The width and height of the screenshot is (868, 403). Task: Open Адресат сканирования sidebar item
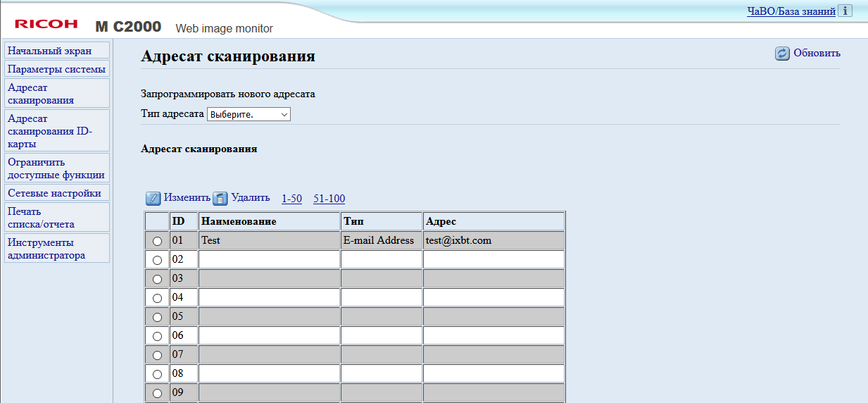(x=57, y=94)
